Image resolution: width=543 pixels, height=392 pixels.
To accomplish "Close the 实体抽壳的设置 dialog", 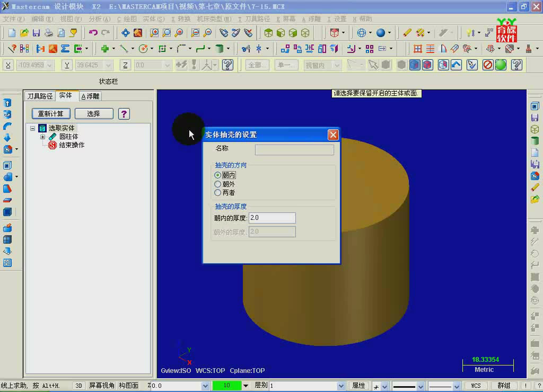I will tap(333, 135).
